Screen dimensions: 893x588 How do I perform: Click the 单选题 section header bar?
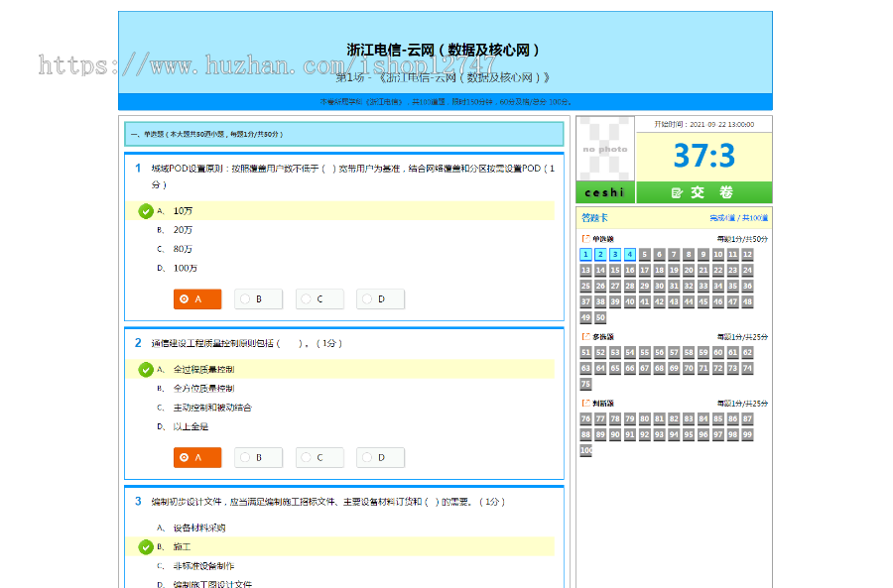[344, 134]
